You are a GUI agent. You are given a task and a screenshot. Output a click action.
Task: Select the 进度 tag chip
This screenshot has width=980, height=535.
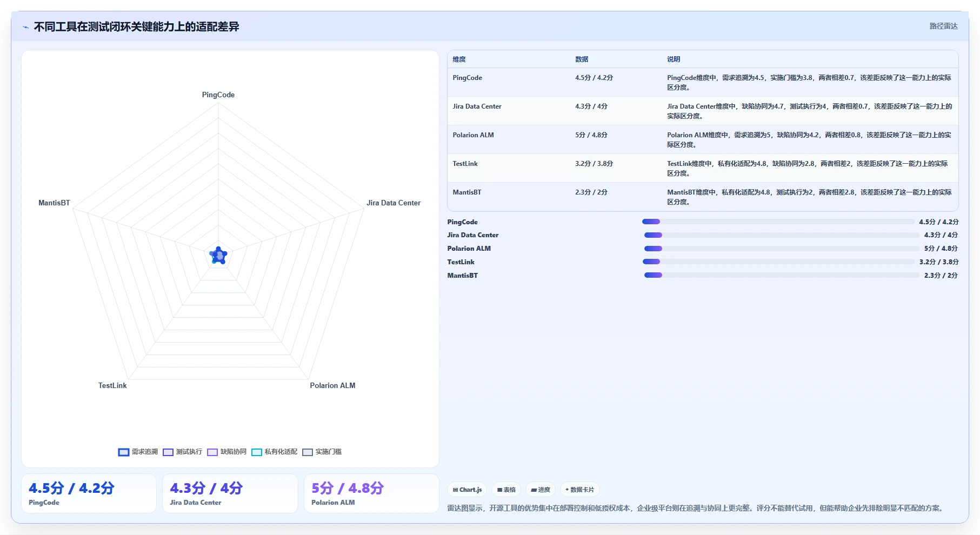tap(541, 490)
